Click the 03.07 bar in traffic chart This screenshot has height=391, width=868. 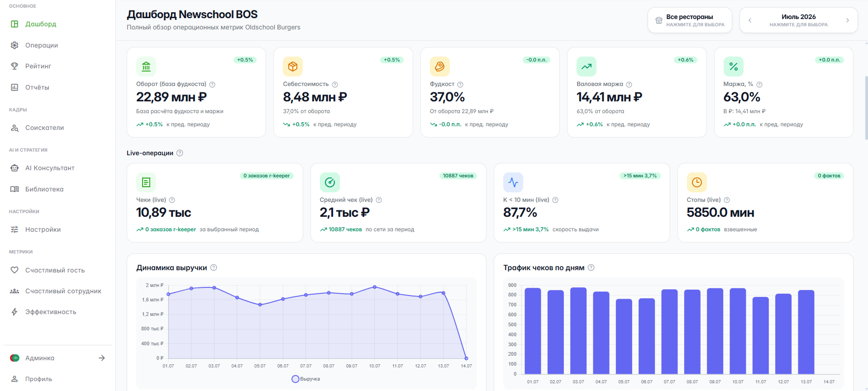click(578, 331)
